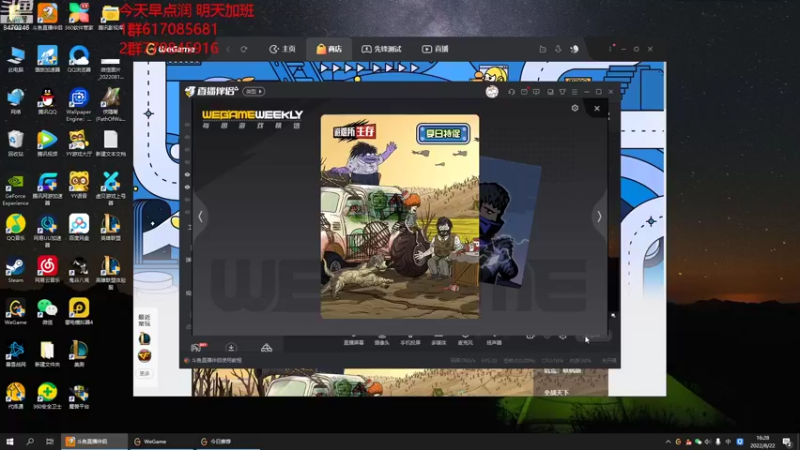
Task: Close the WeGame Weekly popup
Action: point(596,108)
